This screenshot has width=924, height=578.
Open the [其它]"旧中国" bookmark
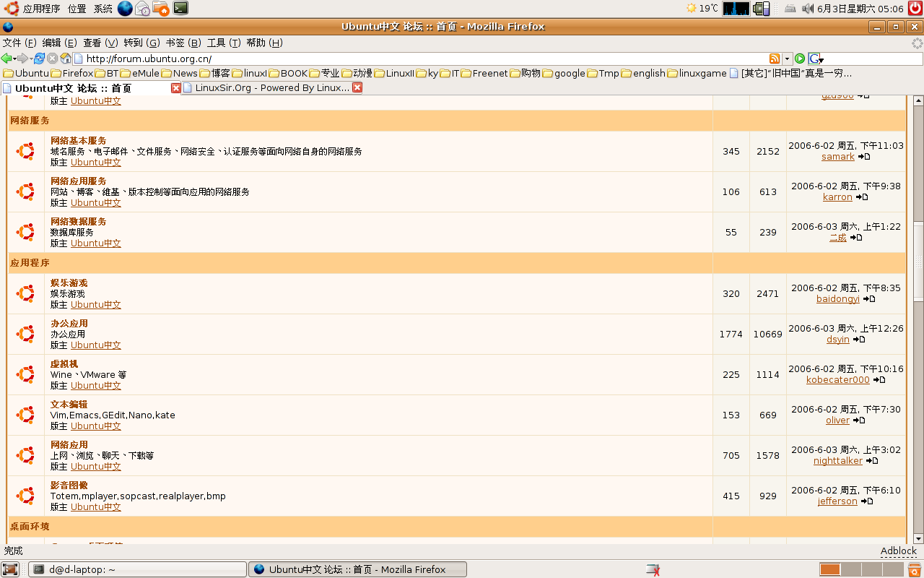(790, 73)
